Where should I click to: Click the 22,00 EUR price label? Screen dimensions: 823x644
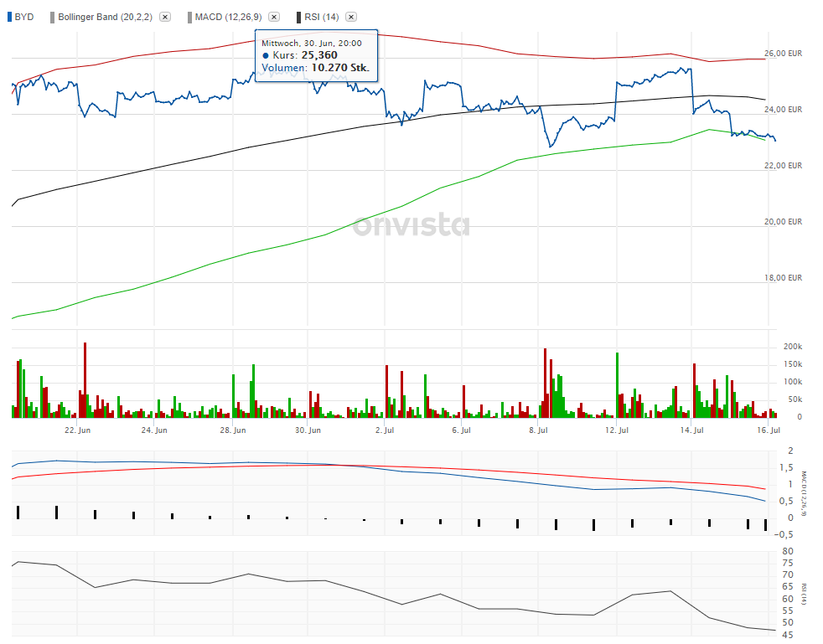[x=783, y=166]
